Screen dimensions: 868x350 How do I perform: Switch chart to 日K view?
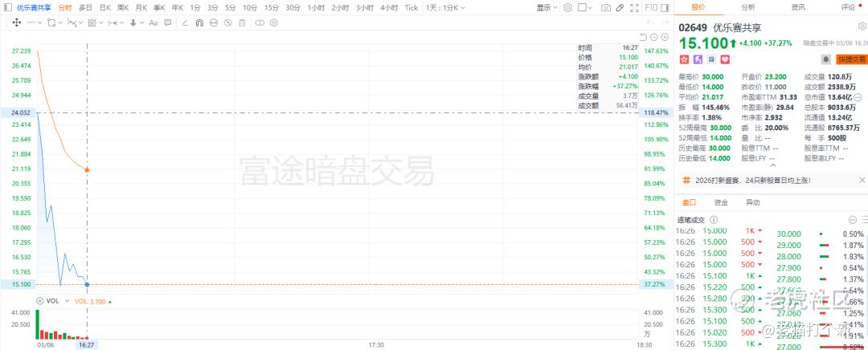point(104,8)
